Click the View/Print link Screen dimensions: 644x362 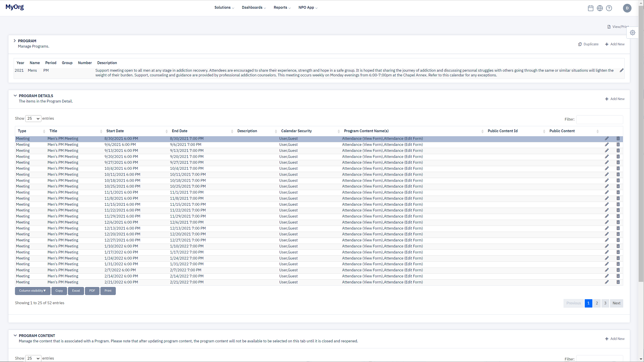618,27
